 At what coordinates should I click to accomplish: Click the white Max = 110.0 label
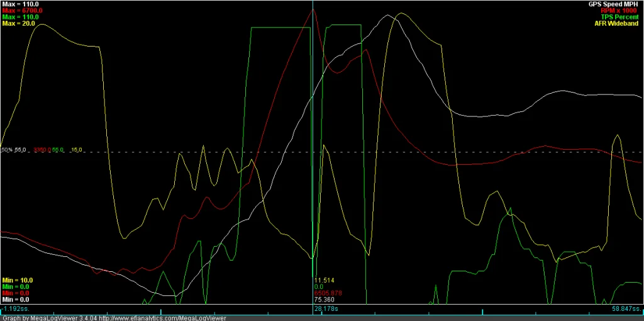20,3
